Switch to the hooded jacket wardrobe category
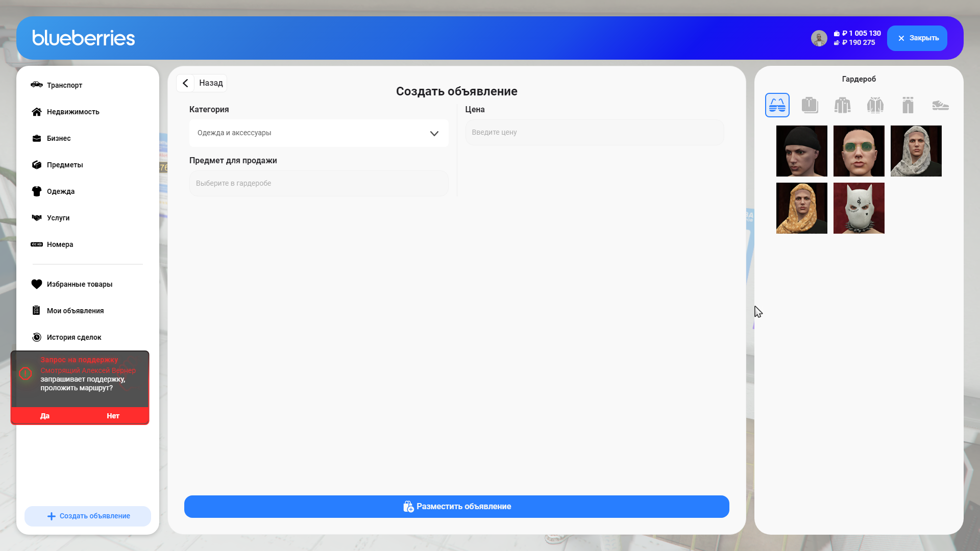The image size is (980, 551). point(875,105)
